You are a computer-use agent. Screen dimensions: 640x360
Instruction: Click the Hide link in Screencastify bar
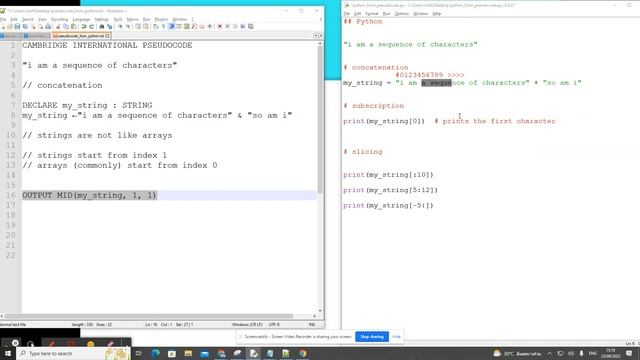tap(396, 337)
